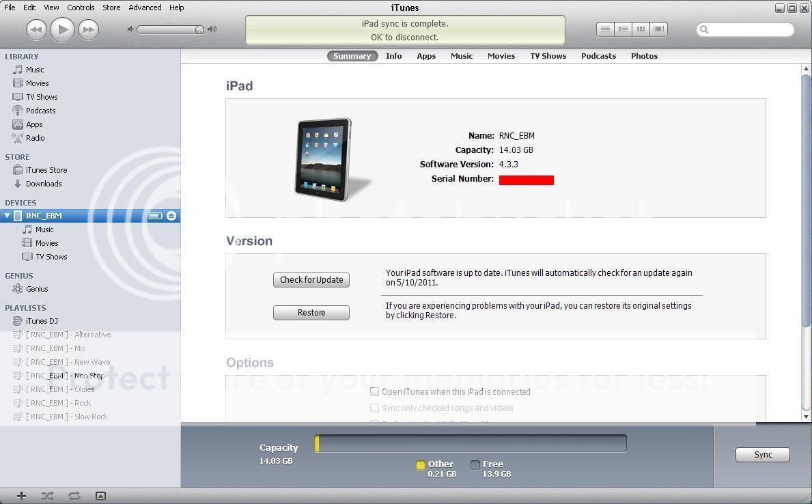Toggle repeat mode

pyautogui.click(x=74, y=496)
